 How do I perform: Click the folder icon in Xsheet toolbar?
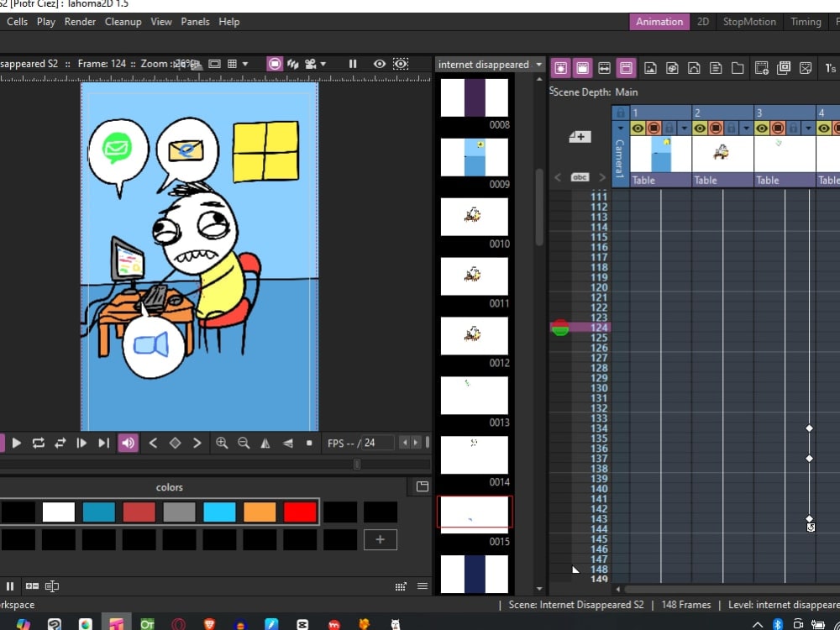[738, 68]
